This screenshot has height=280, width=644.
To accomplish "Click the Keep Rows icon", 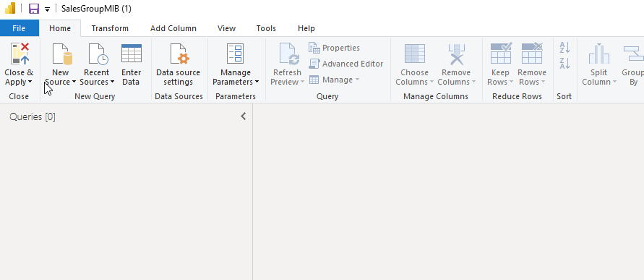I will (x=501, y=53).
